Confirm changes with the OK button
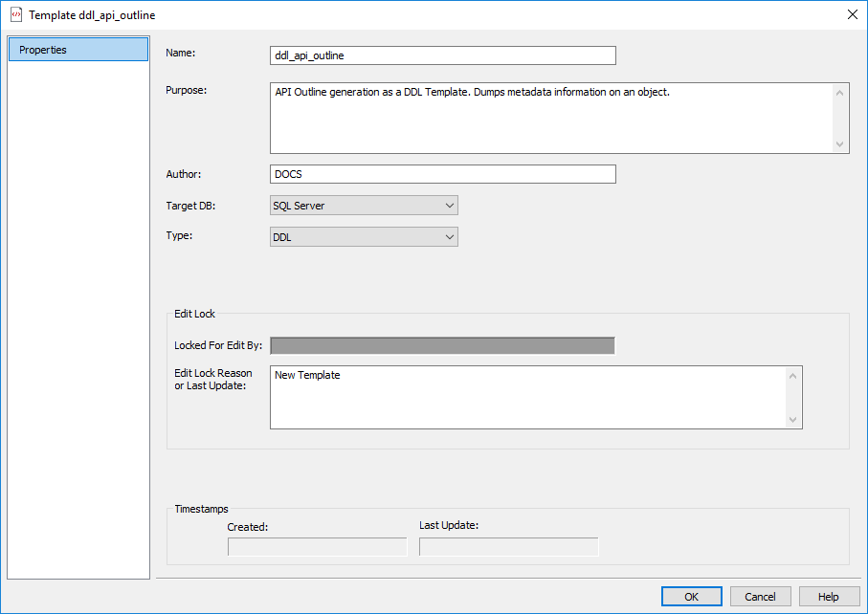 click(691, 597)
